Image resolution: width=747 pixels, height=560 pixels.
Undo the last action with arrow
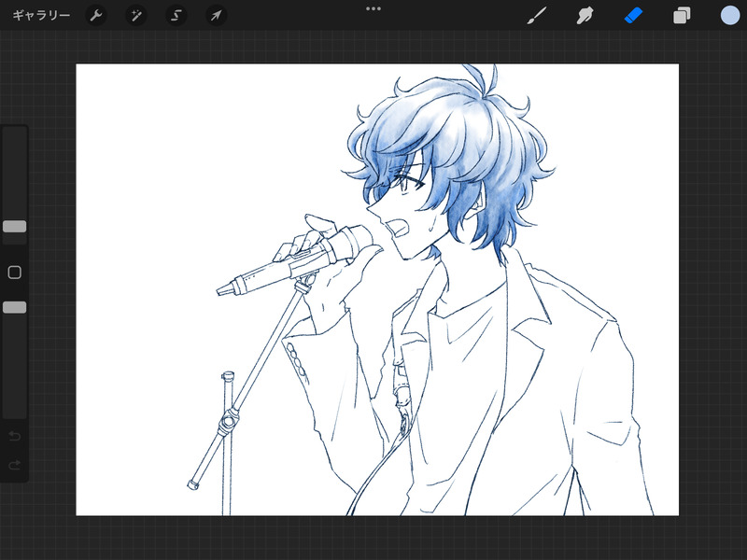15,436
